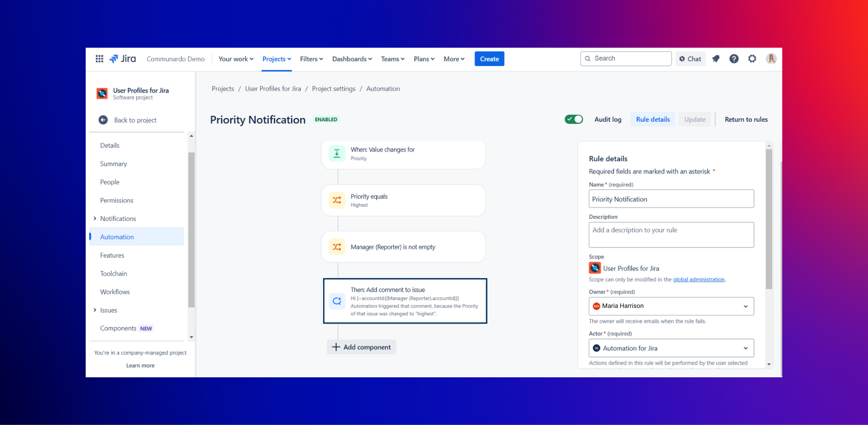Image resolution: width=868 pixels, height=425 pixels.
Task: Click the Projects breadcrumb link
Action: point(223,89)
